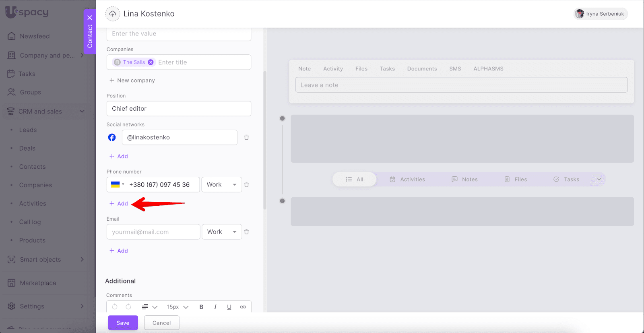
Task: Click the Facebook social network icon
Action: pos(112,137)
